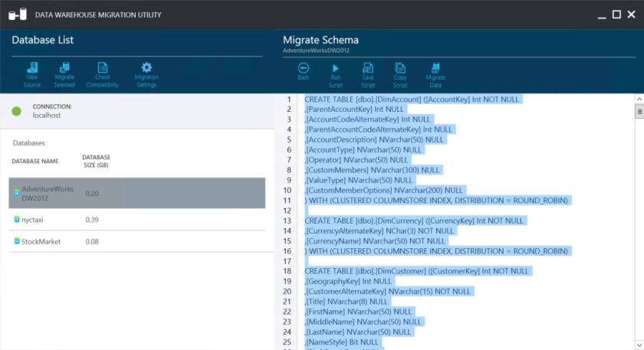Run Script with the play icon
Viewport: 644px width, 350px height.
coord(336,68)
